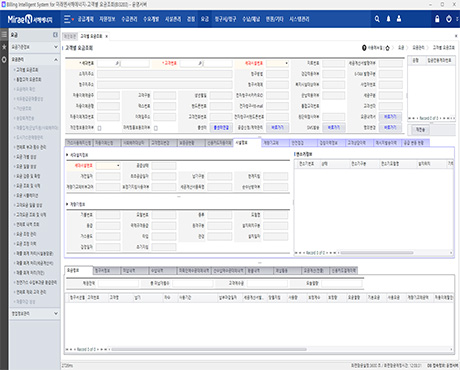Screen dimensions: 460x370
Task: Click the horizontal scrollbar of the bottom grid
Action: coord(209,349)
